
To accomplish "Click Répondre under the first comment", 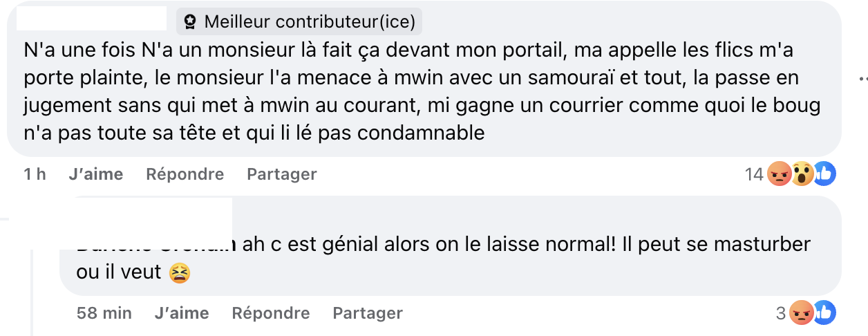I will pos(185,174).
